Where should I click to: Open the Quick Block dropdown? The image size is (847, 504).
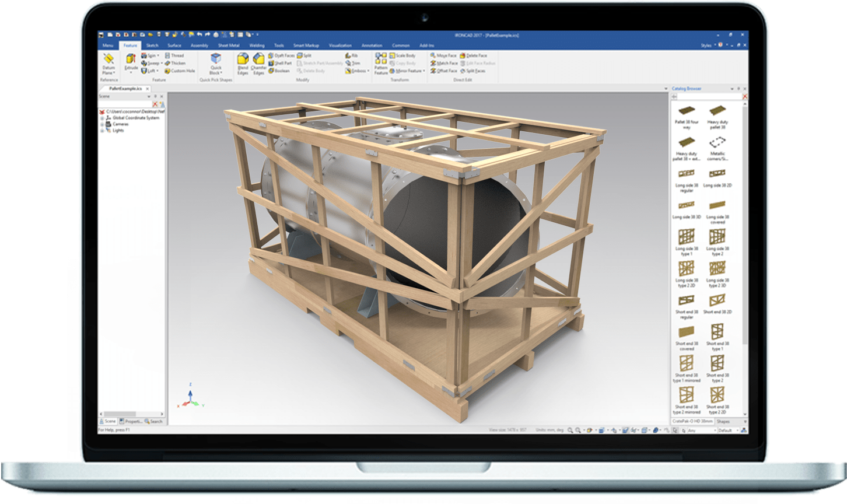tap(216, 73)
